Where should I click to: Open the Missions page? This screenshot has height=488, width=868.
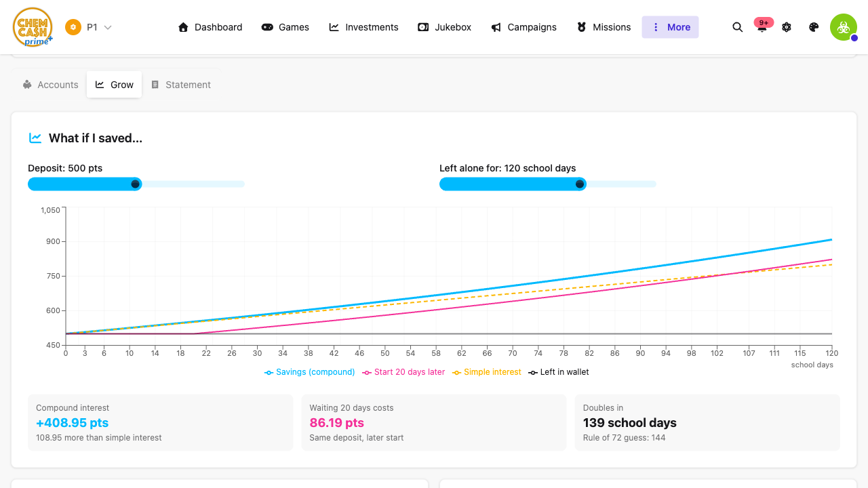[604, 27]
